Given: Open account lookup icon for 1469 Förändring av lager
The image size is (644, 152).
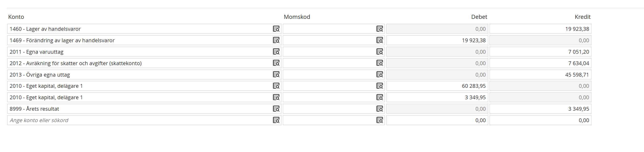Looking at the screenshot, I should coord(276,40).
